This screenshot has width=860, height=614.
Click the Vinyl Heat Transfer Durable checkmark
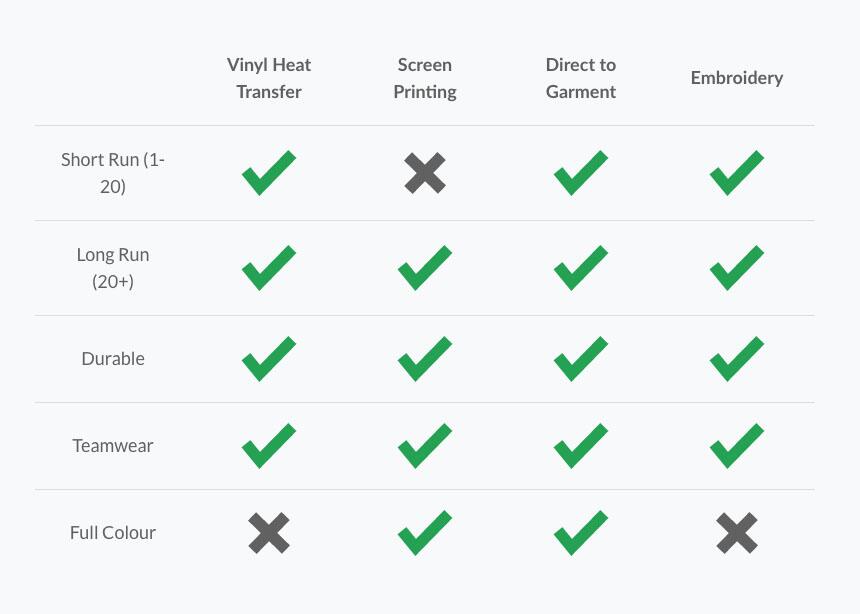coord(268,359)
